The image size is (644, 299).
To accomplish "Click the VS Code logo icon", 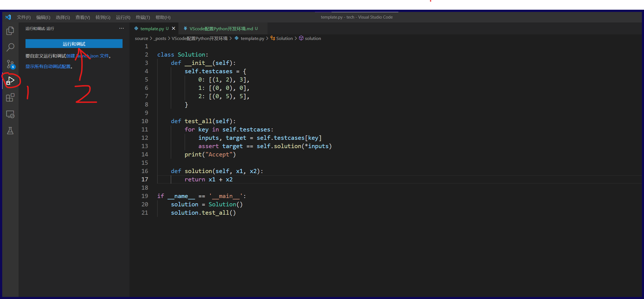I will pyautogui.click(x=8, y=17).
